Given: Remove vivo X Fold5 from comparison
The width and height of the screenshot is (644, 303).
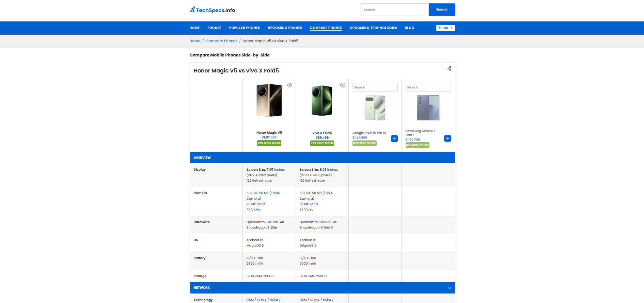Looking at the screenshot, I should (x=343, y=85).
